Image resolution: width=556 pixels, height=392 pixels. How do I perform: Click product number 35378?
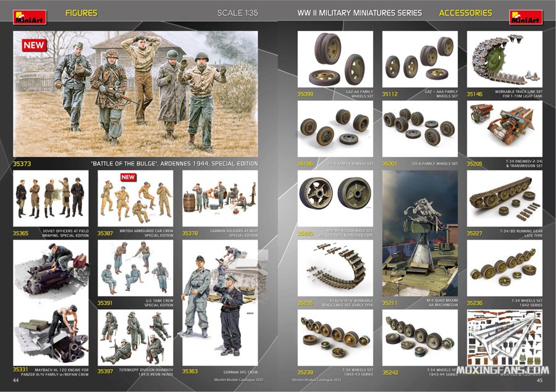pos(190,233)
